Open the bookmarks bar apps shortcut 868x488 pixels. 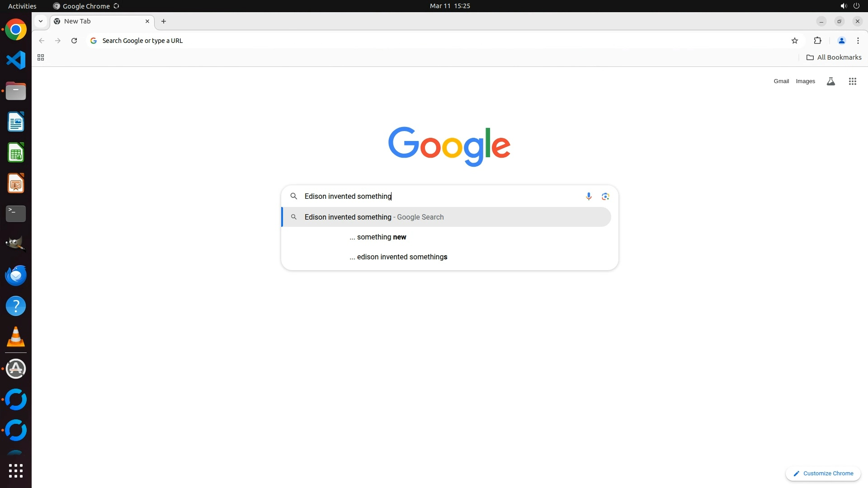41,57
